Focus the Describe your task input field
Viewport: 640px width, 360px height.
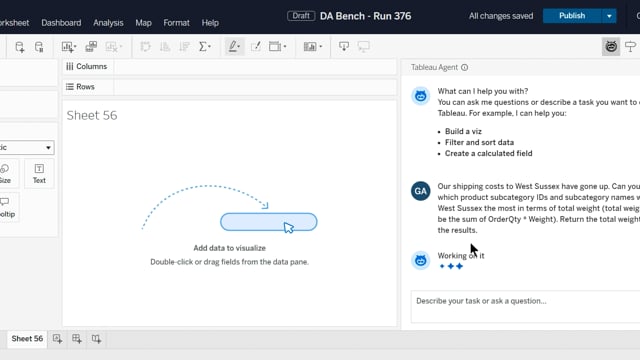pyautogui.click(x=525, y=307)
